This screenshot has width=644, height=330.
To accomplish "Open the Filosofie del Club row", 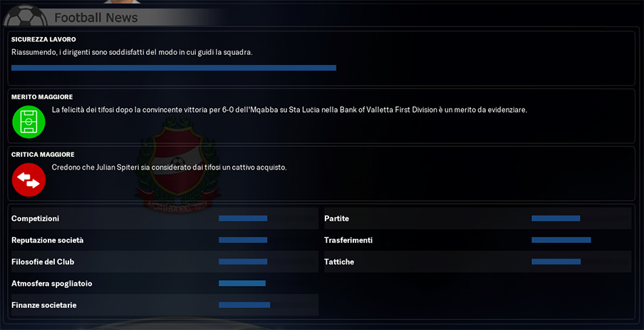I will point(165,262).
